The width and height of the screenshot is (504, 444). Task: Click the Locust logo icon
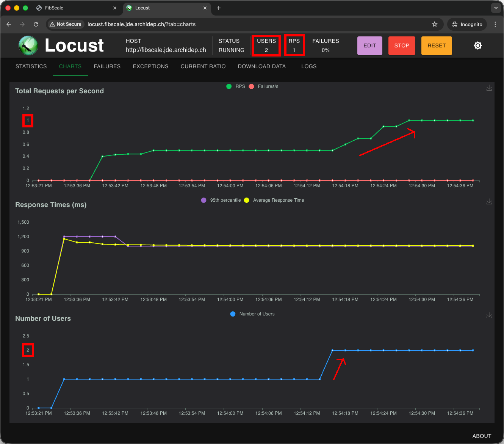tap(28, 45)
